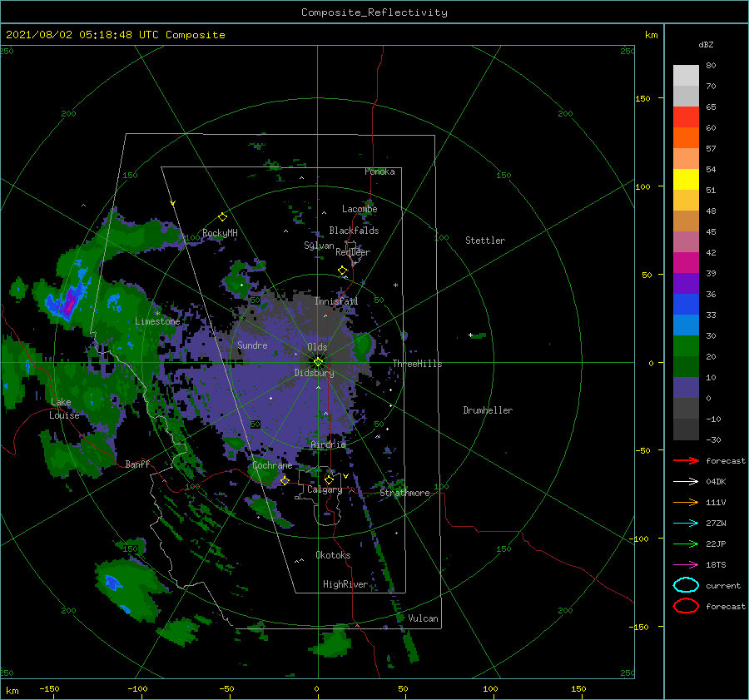749x700 pixels.
Task: Click the ThreeHills town label
Action: [x=417, y=364]
